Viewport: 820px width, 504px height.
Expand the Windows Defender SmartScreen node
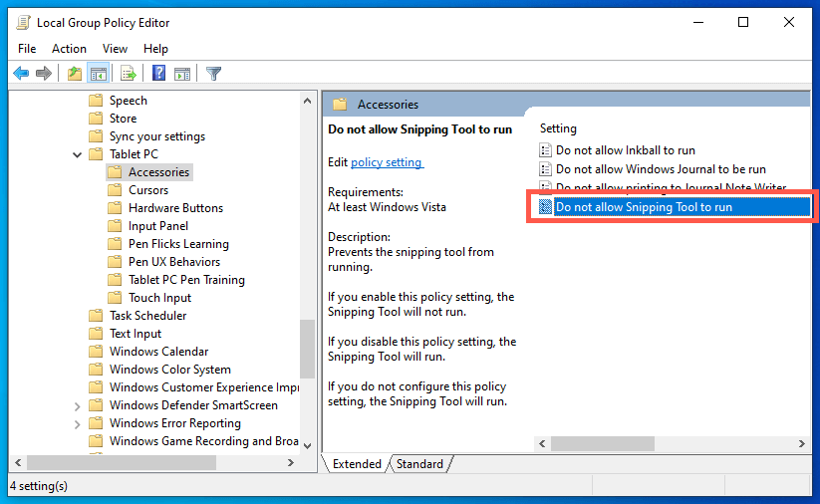(x=77, y=406)
